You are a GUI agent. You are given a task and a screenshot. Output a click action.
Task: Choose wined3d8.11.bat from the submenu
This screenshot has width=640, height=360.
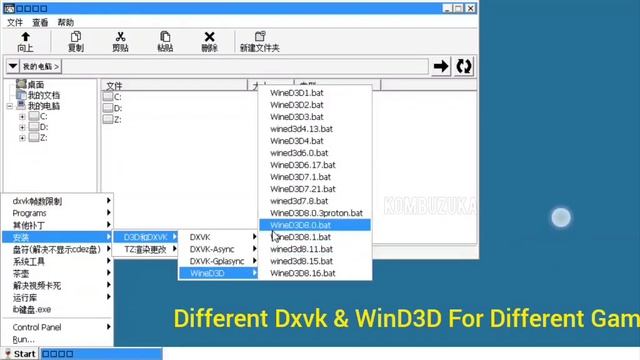click(x=315, y=249)
